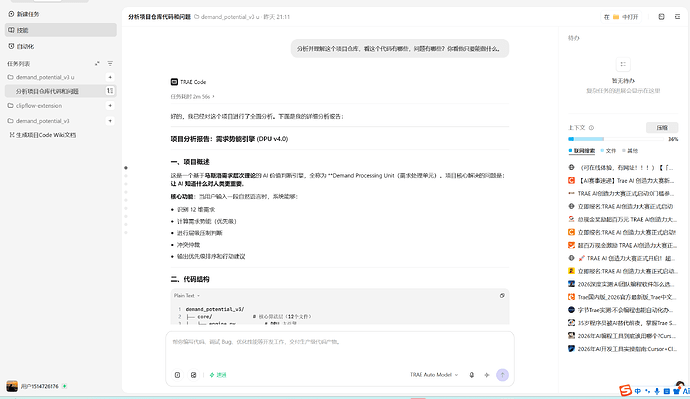Click the Sogou input method S icon
Screen dimensions: 690x399
(x=625, y=390)
